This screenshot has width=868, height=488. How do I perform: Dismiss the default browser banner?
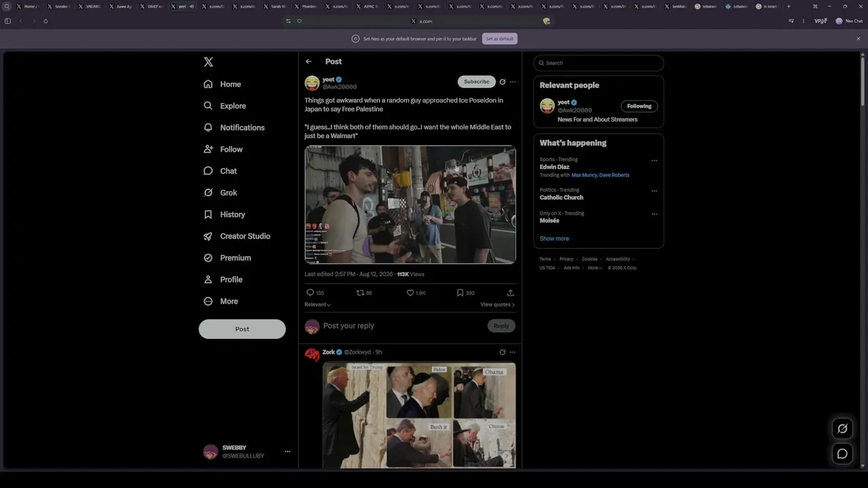click(x=859, y=39)
